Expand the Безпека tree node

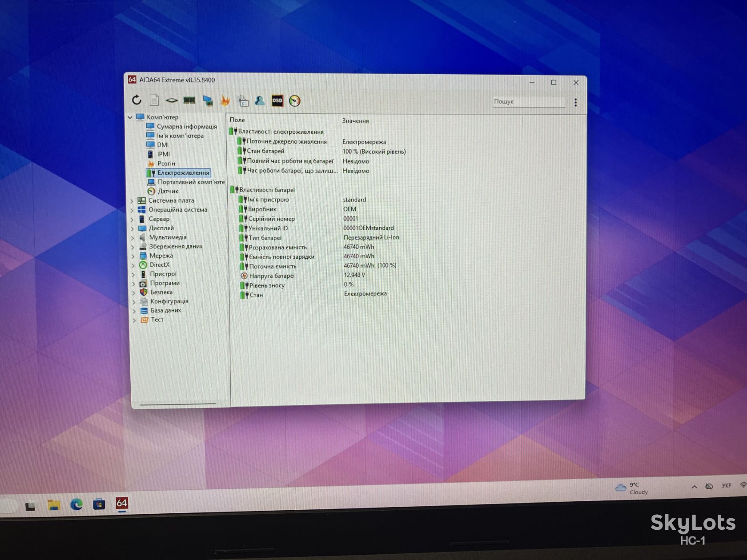133,293
